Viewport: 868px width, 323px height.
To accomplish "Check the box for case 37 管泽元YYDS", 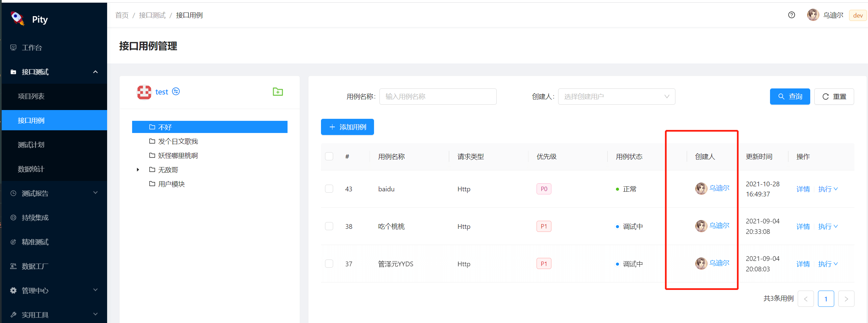I will 329,264.
